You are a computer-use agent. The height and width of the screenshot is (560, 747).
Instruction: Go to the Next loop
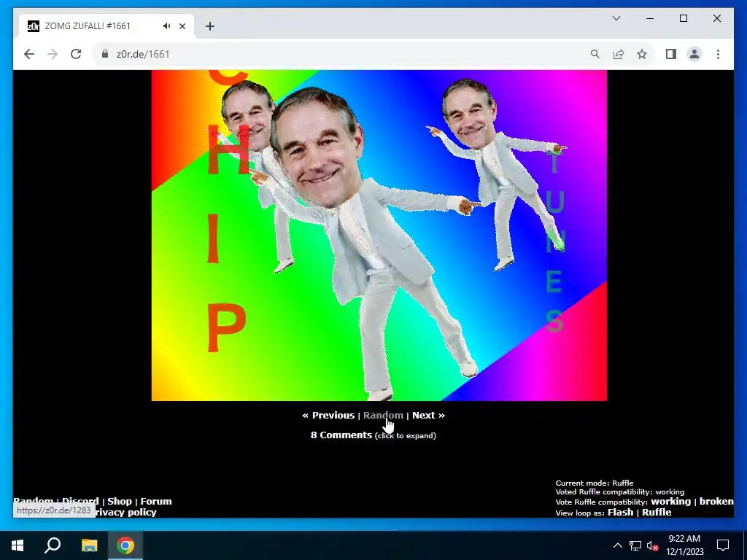[x=428, y=415]
